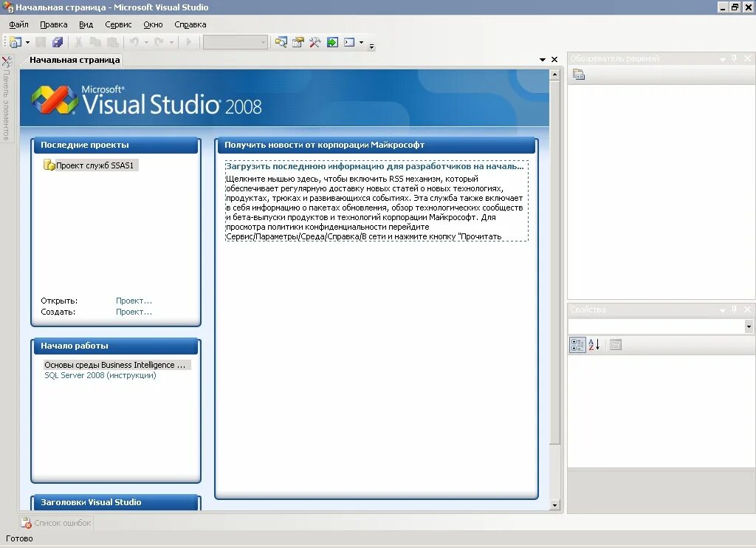The width and height of the screenshot is (756, 548).
Task: Click the Начало работы section header
Action: pyautogui.click(x=116, y=346)
